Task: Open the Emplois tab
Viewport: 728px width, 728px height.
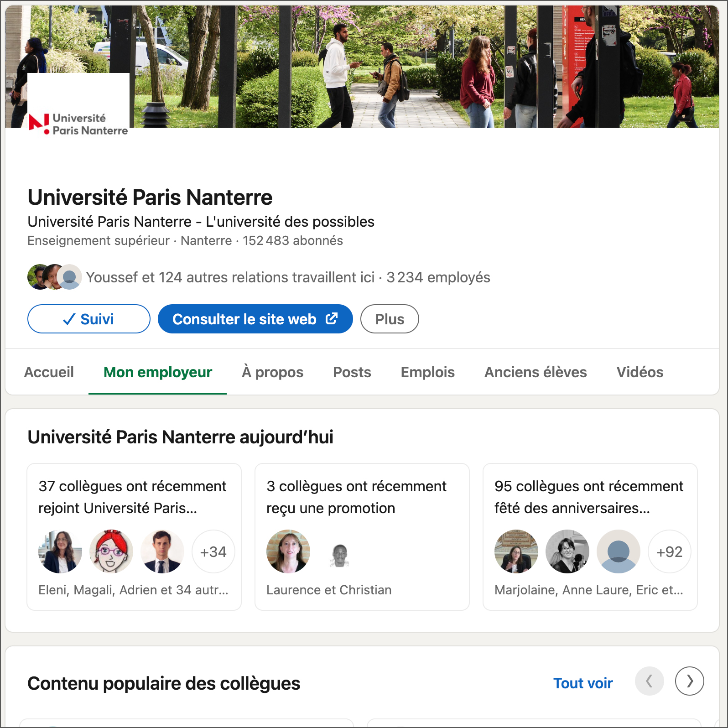Action: coord(428,372)
